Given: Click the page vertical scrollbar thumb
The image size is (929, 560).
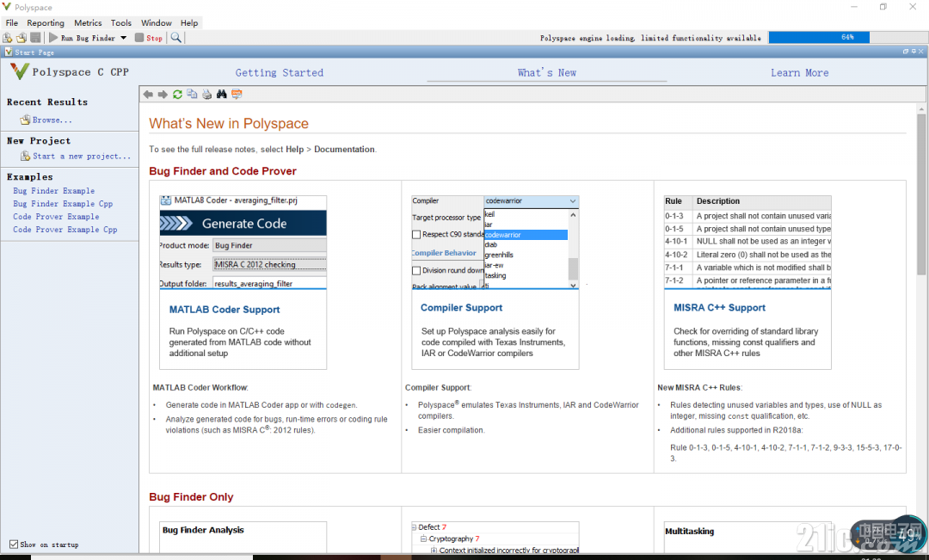Looking at the screenshot, I should click(x=921, y=193).
